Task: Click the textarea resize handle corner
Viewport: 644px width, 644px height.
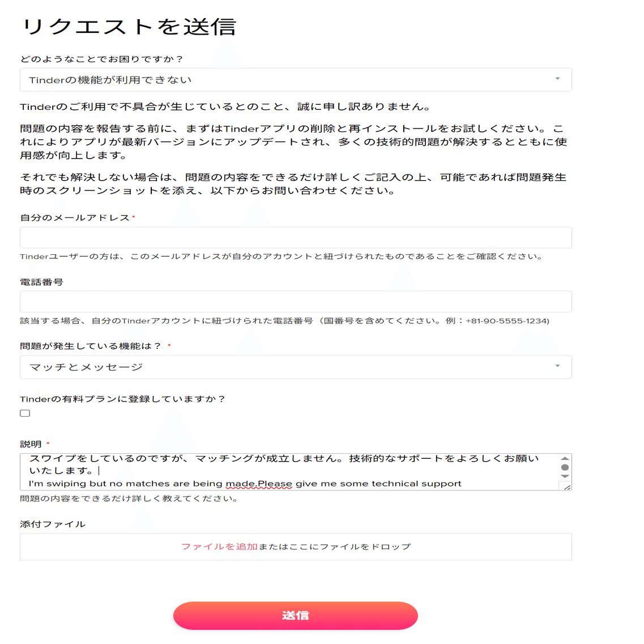Action: pos(567,487)
